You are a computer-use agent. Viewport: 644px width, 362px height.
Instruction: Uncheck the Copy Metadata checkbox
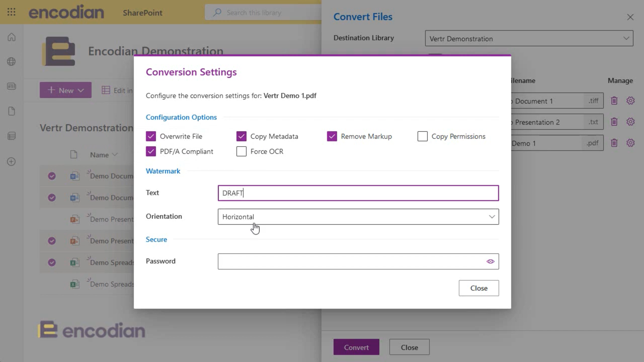pos(241,136)
